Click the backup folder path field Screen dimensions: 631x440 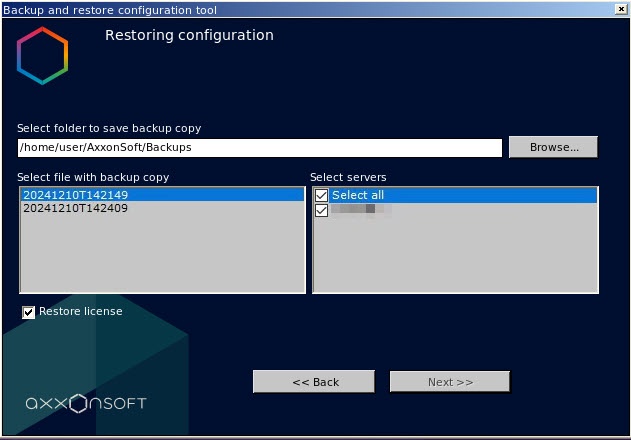tap(259, 147)
